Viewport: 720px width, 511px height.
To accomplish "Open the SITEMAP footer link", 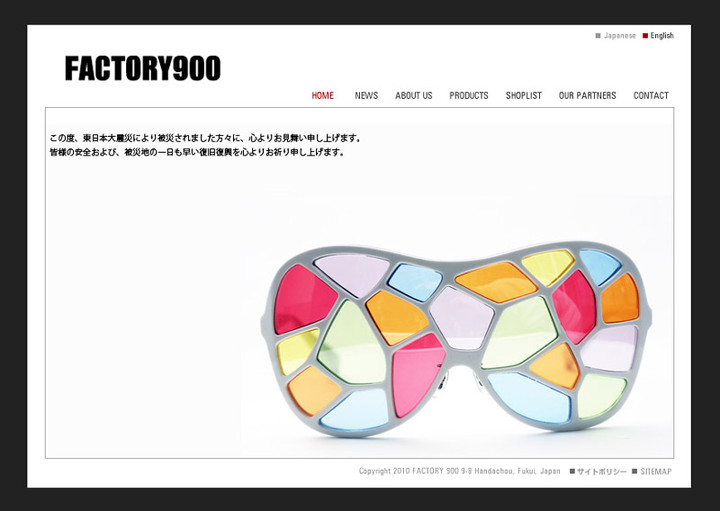I will (x=656, y=471).
